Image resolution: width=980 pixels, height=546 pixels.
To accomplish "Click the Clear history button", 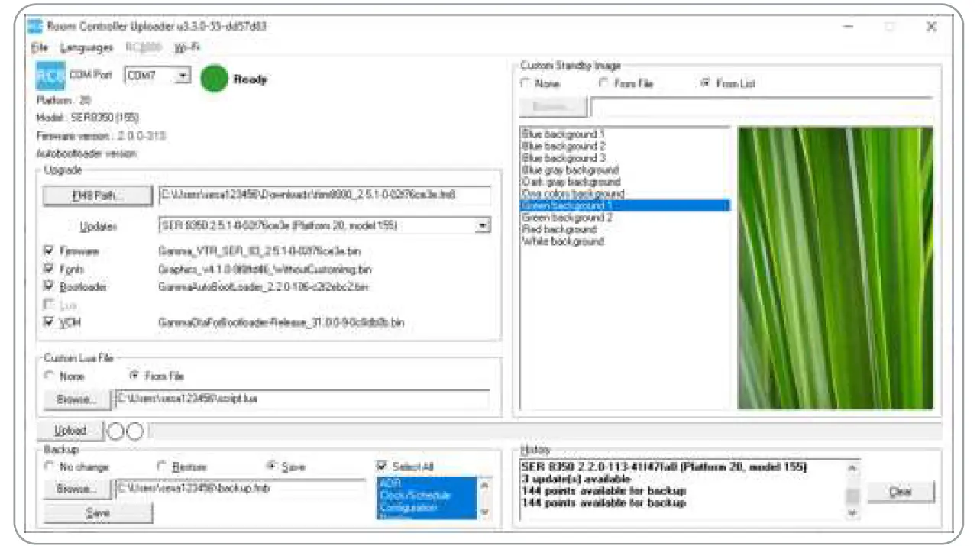I will 901,493.
